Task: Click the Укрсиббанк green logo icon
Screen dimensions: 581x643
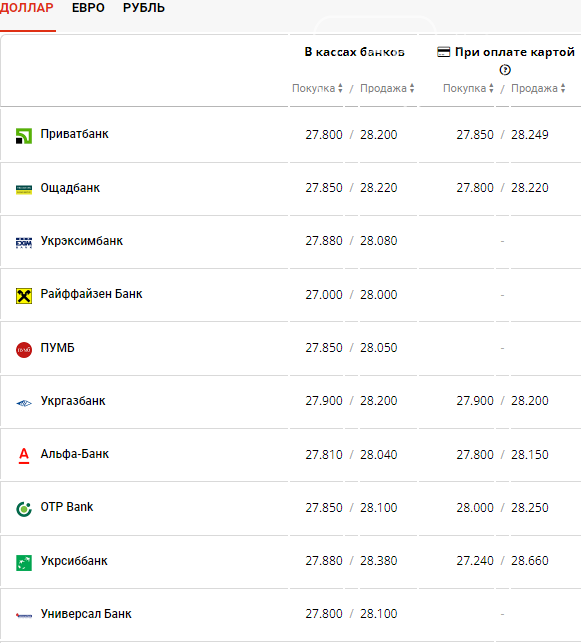Action: pyautogui.click(x=24, y=563)
